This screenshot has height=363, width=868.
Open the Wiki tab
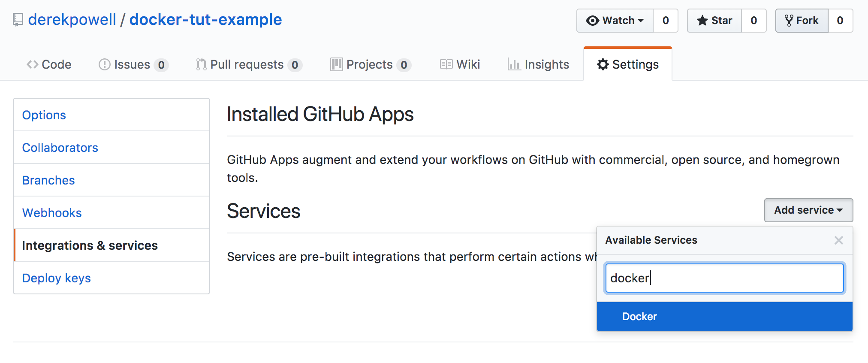pos(460,64)
